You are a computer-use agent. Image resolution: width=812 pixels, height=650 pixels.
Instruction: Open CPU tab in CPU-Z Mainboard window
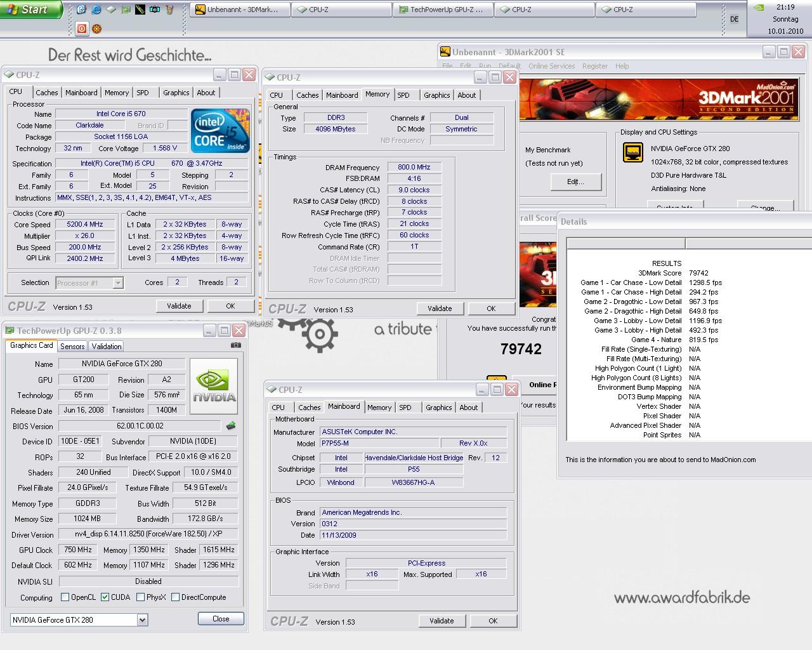[278, 408]
